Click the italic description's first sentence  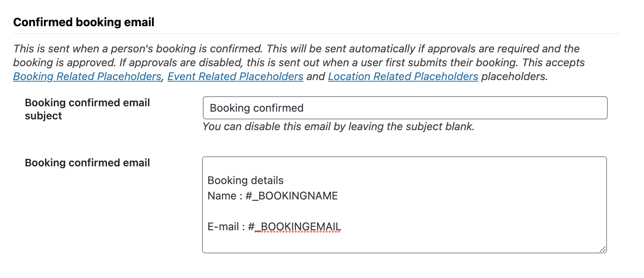[138, 49]
